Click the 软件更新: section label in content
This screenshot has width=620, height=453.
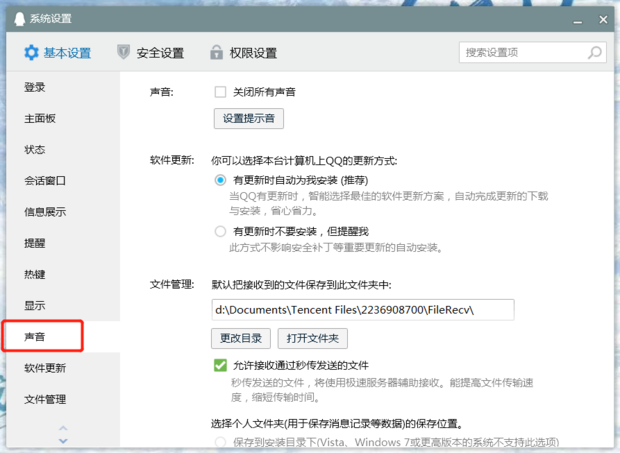point(172,160)
